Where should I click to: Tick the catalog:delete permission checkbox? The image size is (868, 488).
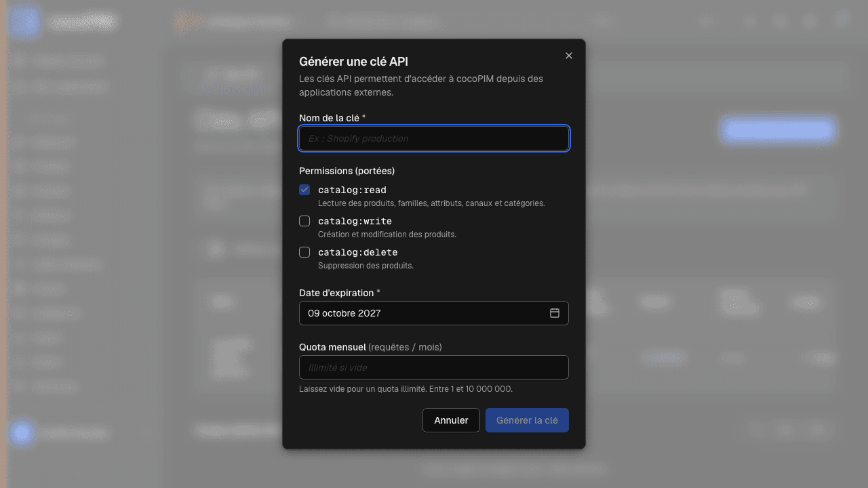click(304, 252)
